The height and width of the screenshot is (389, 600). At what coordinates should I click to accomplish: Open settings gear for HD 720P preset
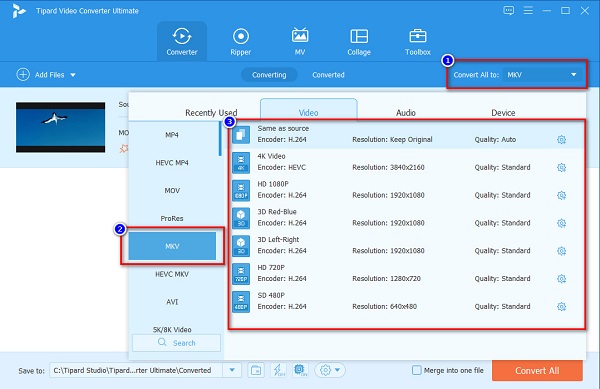click(x=561, y=279)
